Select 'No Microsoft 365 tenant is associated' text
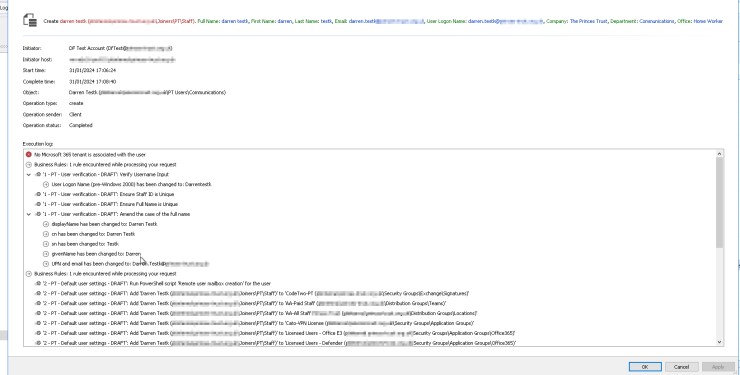The height and width of the screenshot is (375, 740). (x=90, y=154)
